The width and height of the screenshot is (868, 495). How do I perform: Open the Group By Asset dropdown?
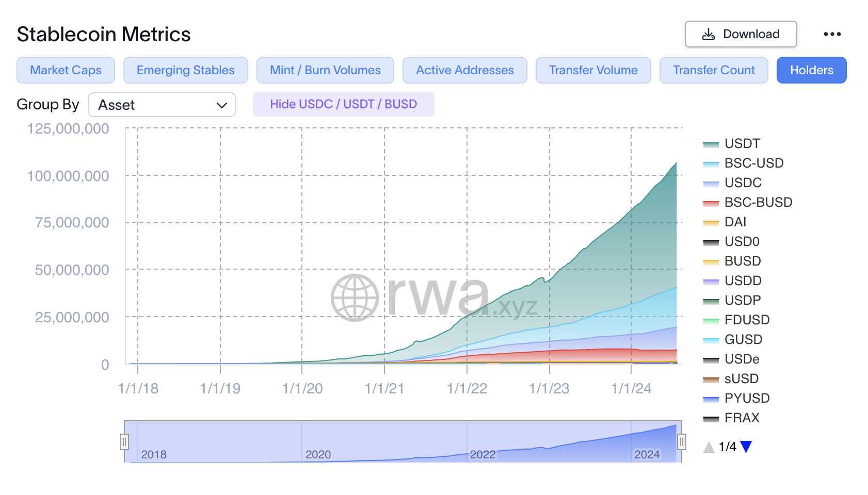pos(162,105)
